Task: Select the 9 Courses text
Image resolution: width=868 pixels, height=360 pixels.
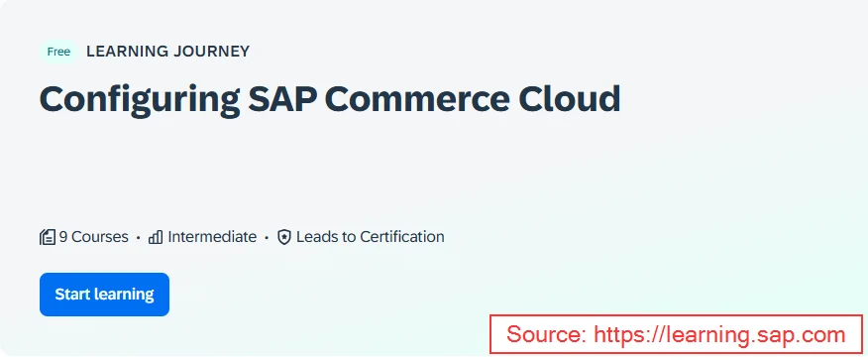Action: 93,237
